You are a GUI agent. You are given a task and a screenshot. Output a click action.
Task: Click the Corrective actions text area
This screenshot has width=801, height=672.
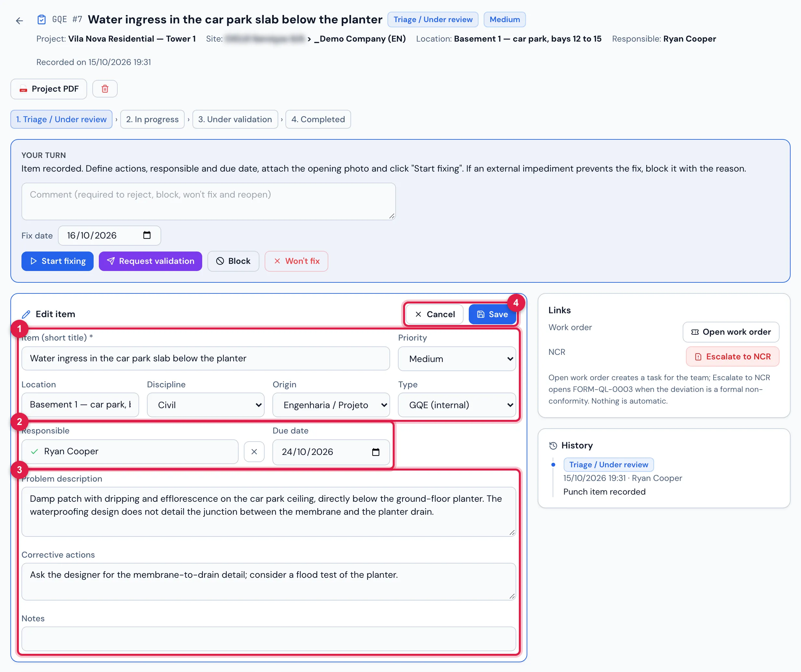tap(269, 582)
